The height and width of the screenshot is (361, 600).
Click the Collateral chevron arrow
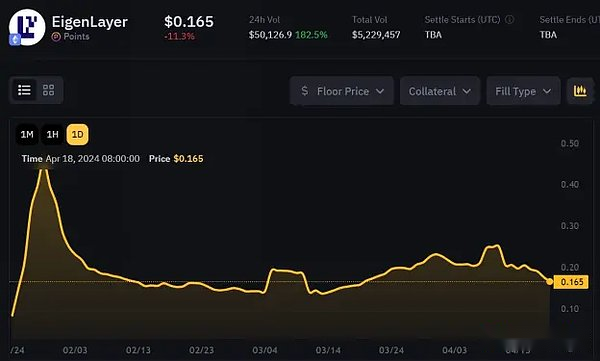pos(466,91)
